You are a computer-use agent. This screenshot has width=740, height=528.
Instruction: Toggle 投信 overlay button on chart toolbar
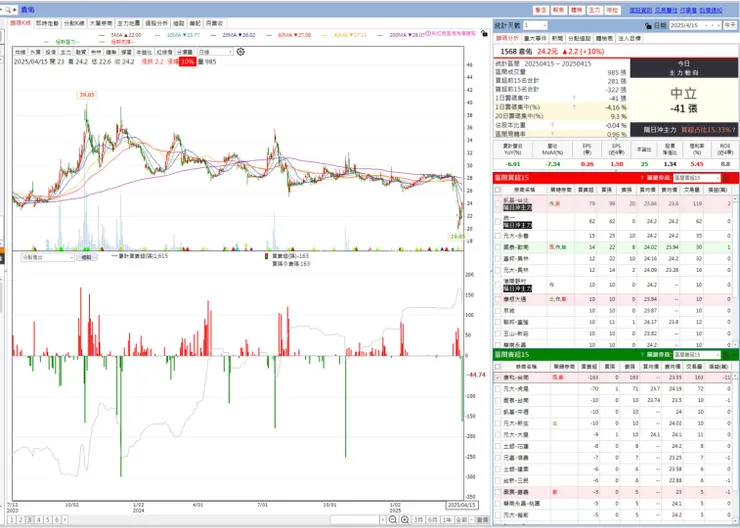coord(50,52)
